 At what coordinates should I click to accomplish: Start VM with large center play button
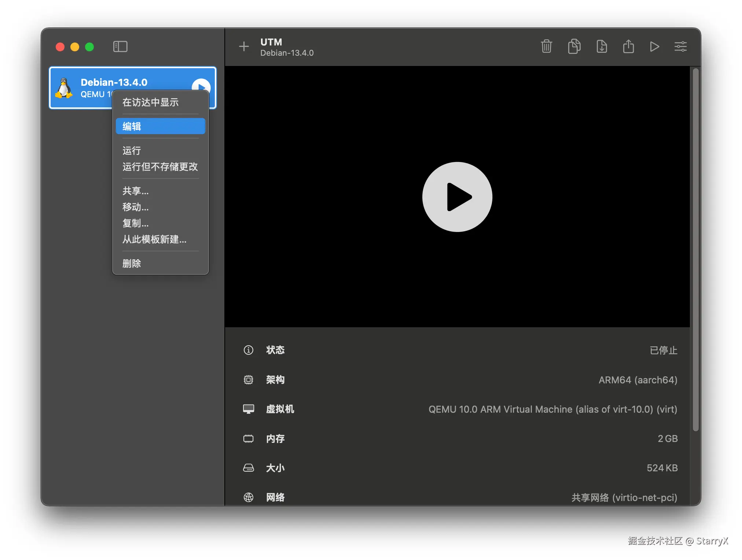(457, 197)
